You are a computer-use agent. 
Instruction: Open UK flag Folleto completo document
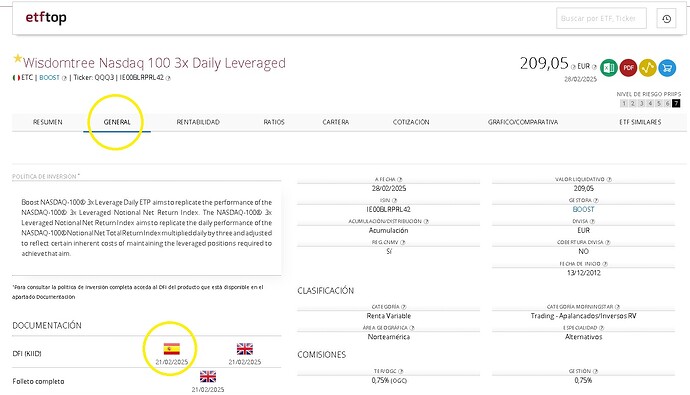pos(208,377)
